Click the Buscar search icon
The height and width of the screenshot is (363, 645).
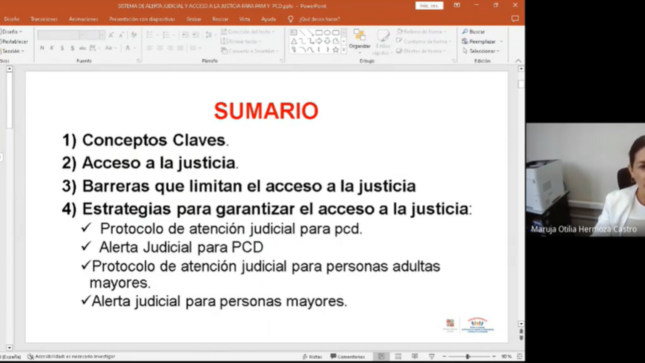(x=465, y=32)
